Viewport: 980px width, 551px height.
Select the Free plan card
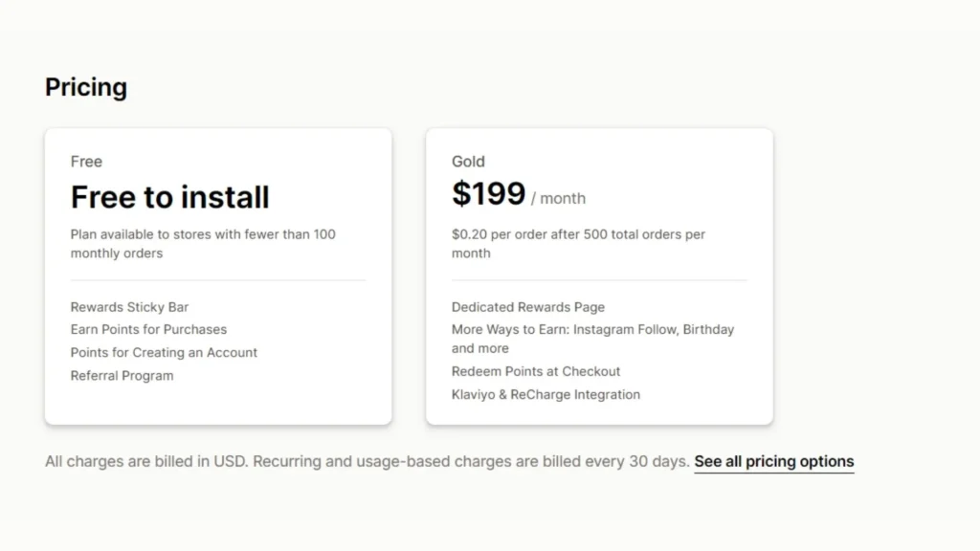[218, 275]
